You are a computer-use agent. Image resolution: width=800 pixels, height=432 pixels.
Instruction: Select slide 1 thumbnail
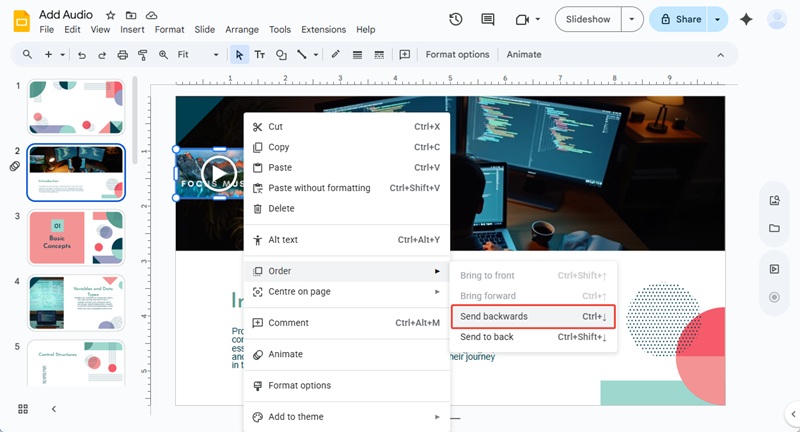click(x=76, y=107)
